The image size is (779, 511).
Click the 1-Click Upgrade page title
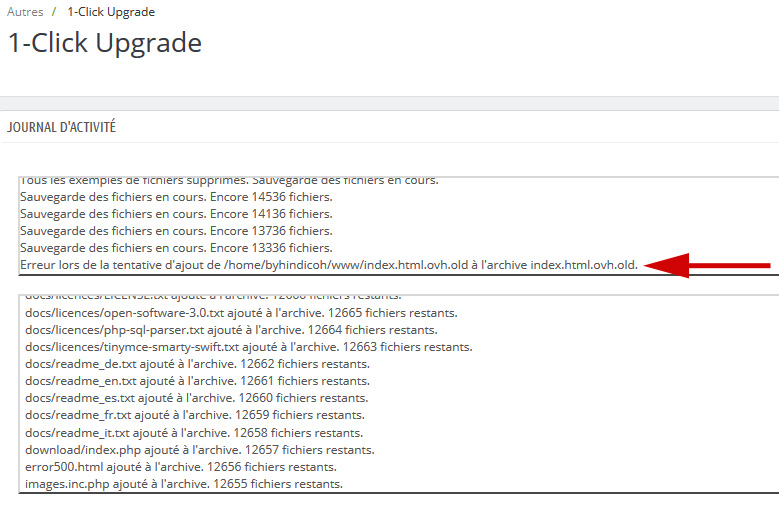(105, 43)
